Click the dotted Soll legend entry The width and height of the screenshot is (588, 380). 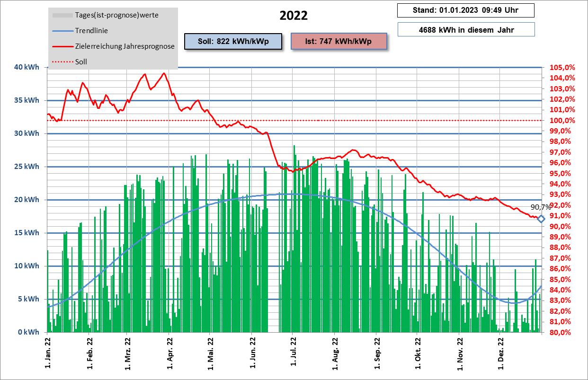click(81, 62)
